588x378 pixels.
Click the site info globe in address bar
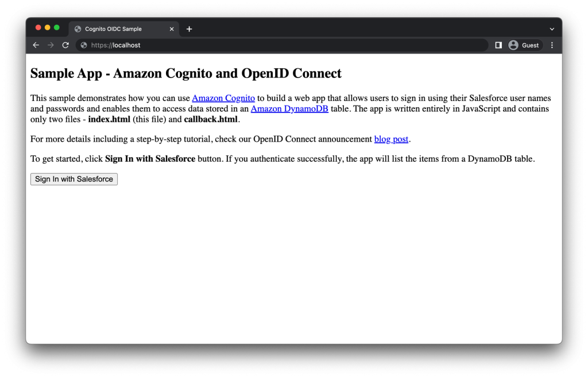[84, 45]
